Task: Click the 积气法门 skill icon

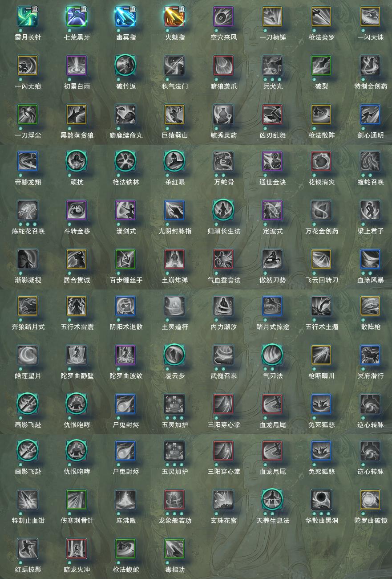Action: click(174, 65)
